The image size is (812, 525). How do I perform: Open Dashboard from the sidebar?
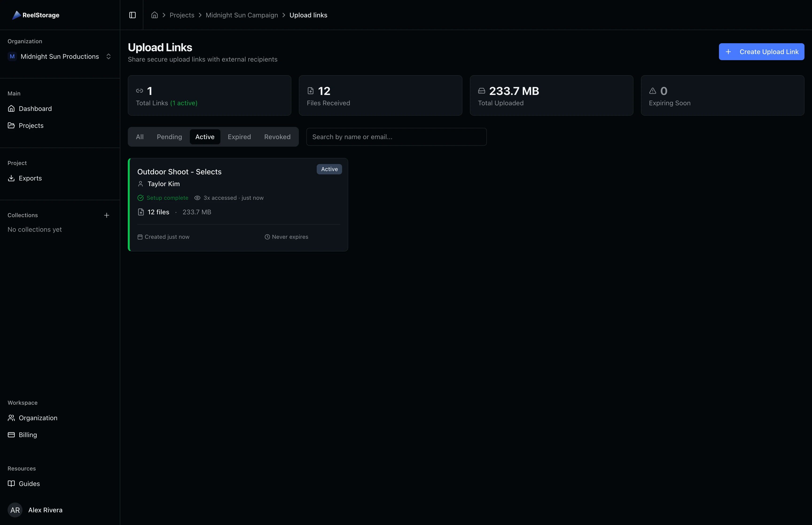[35, 109]
